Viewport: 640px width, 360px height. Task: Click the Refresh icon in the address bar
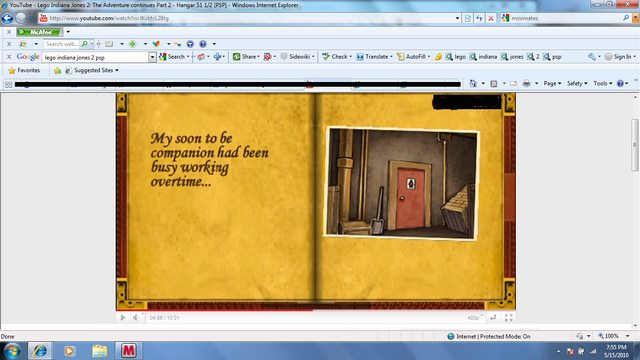tap(479, 18)
